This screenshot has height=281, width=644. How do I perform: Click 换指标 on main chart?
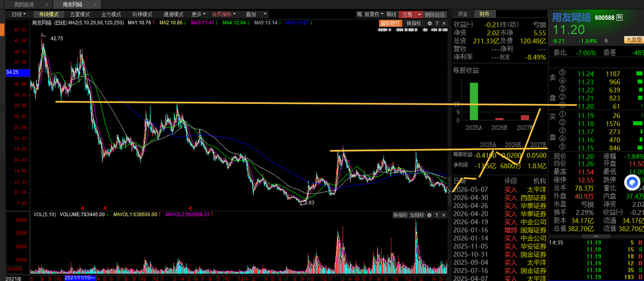pyautogui.click(x=414, y=23)
